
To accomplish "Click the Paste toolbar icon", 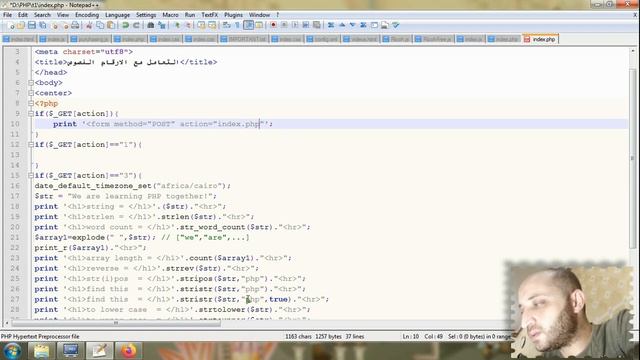I will click(111, 25).
